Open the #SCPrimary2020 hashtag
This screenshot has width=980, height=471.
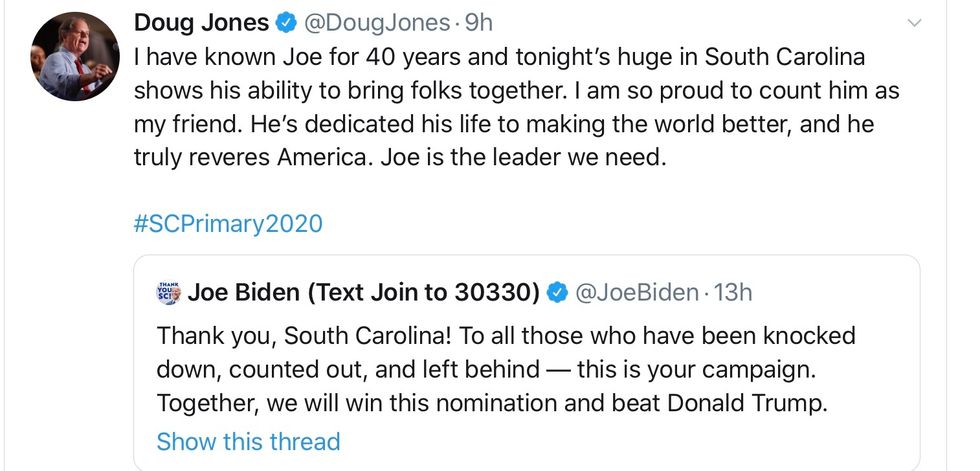tap(228, 222)
